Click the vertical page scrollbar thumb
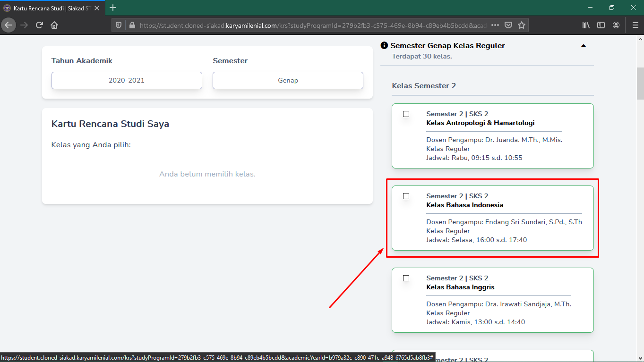The width and height of the screenshot is (644, 362). 640,83
